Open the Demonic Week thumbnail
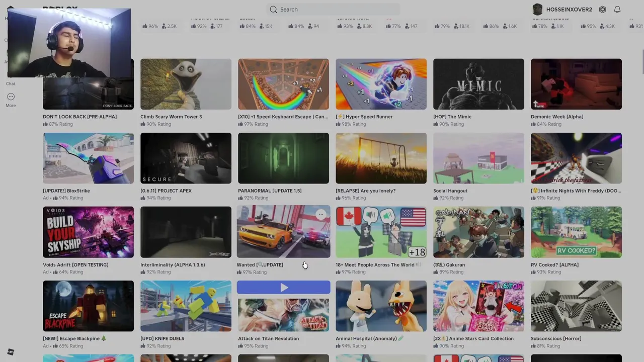Viewport: 644px width, 362px height. pyautogui.click(x=576, y=84)
